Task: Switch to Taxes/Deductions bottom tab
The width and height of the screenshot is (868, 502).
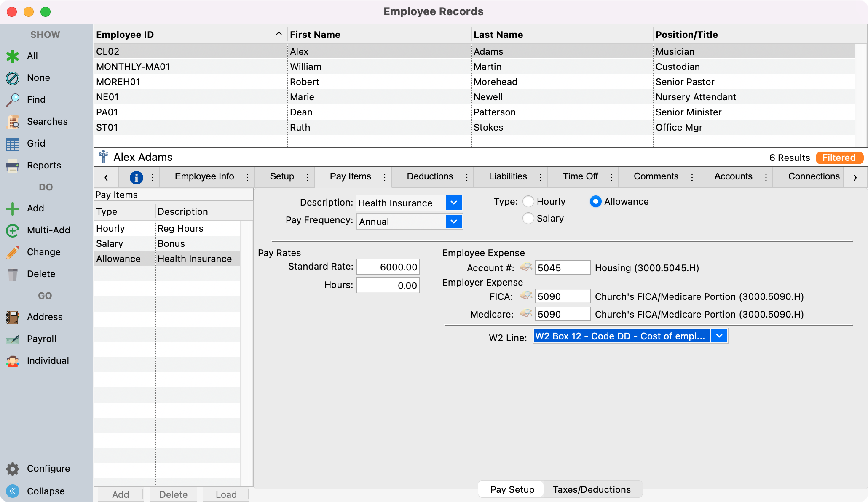Action: (x=592, y=489)
